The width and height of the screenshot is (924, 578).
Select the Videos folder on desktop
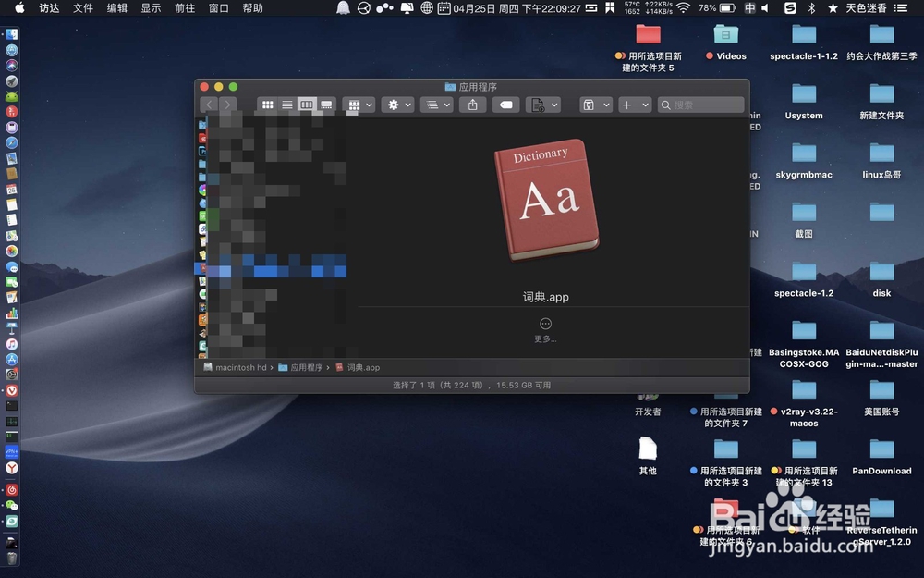tap(726, 43)
